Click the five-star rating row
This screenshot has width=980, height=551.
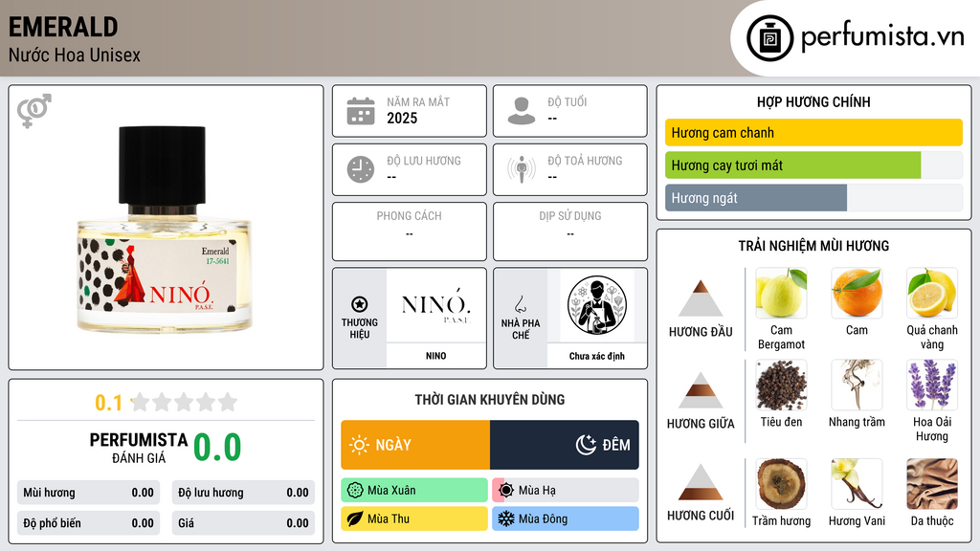point(185,402)
